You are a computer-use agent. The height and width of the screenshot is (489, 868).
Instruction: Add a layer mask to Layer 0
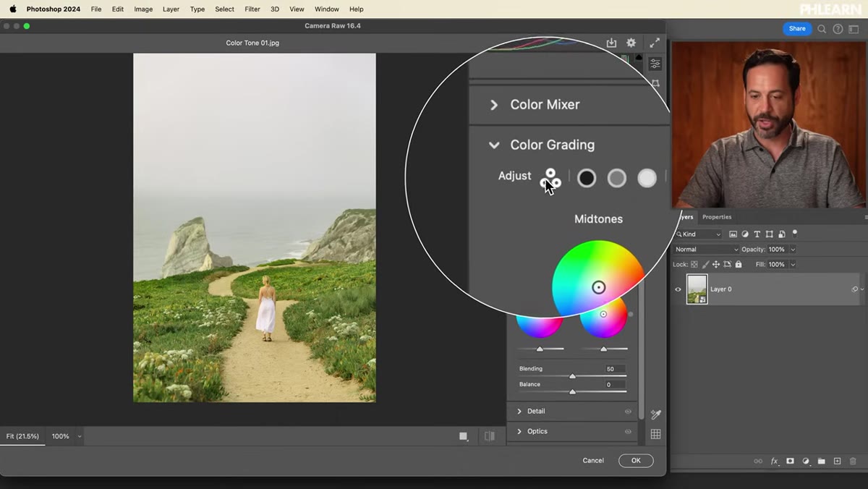(x=790, y=461)
